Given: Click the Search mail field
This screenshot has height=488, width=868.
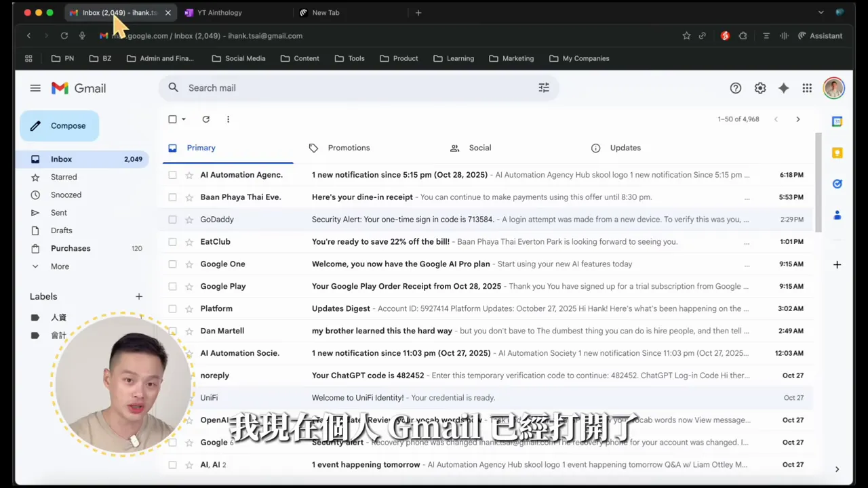Looking at the screenshot, I should 358,88.
